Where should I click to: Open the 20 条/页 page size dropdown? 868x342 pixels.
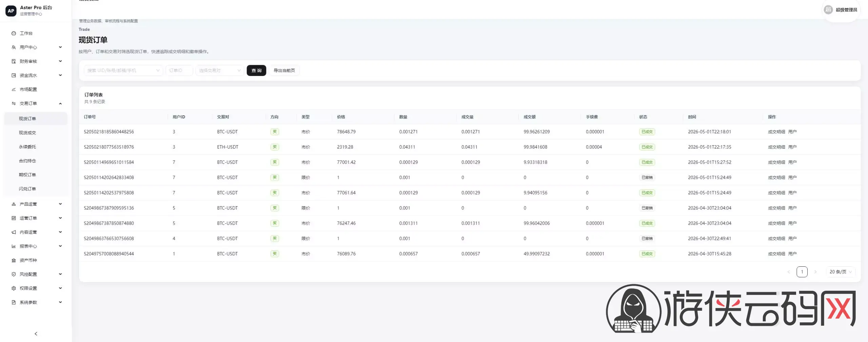[840, 272]
